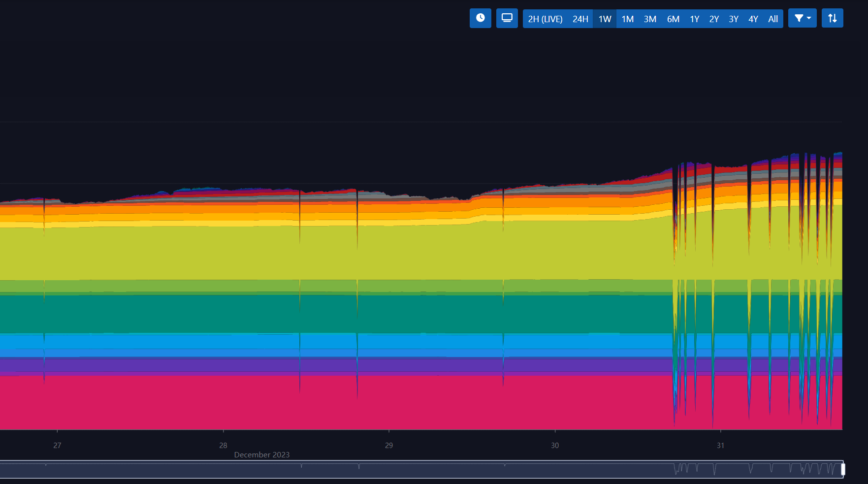Open the filter funnel dropdown
The width and height of the screenshot is (868, 484).
802,18
